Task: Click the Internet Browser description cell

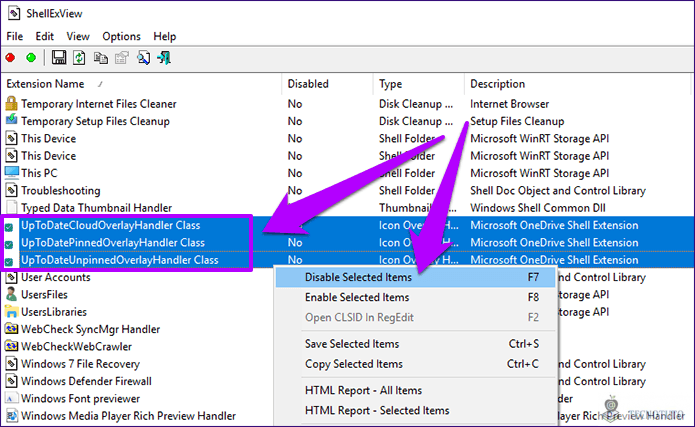Action: (x=510, y=104)
